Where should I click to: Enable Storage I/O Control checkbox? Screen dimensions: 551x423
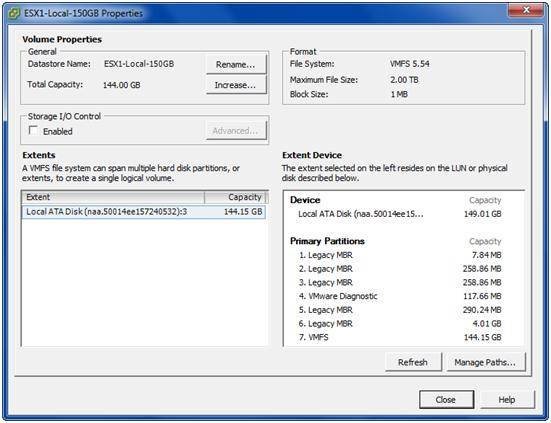pos(33,131)
